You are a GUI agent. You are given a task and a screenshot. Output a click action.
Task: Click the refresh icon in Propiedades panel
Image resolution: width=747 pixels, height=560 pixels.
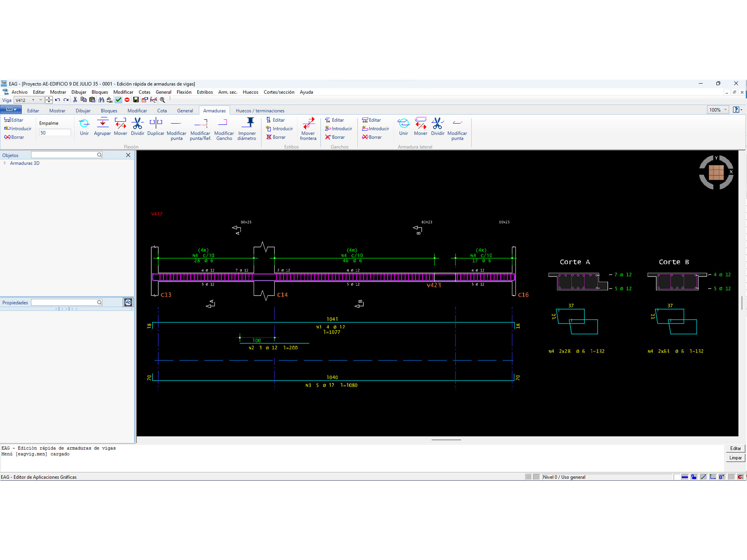(128, 302)
